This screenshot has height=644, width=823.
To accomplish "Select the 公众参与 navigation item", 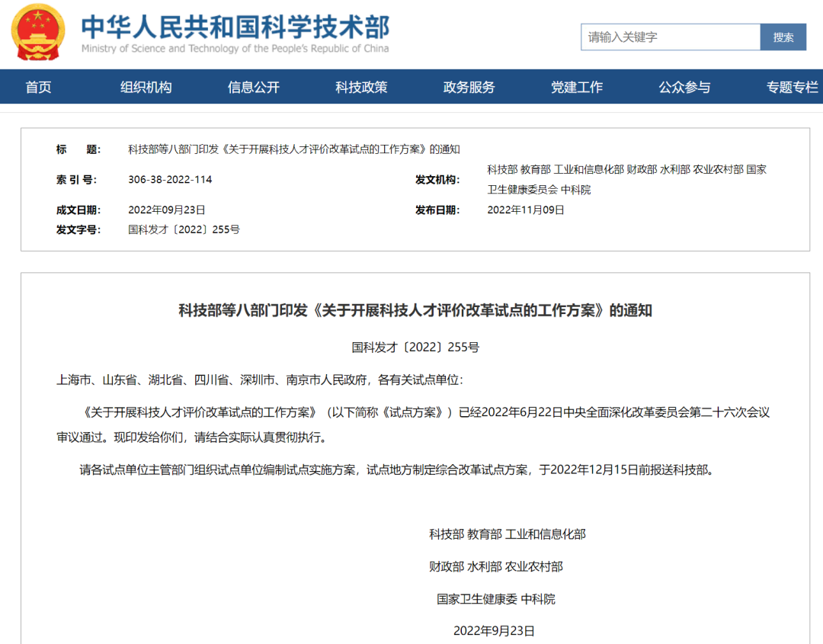I will pos(684,87).
